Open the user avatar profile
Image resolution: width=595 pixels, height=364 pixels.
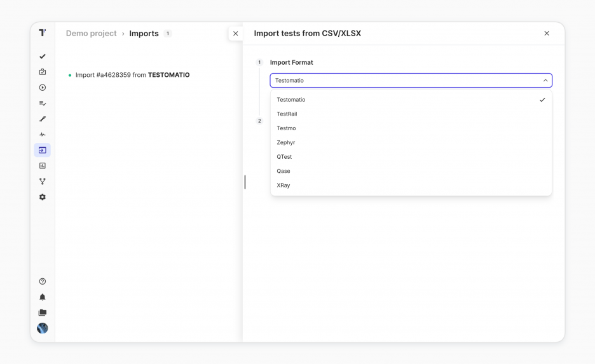click(43, 328)
